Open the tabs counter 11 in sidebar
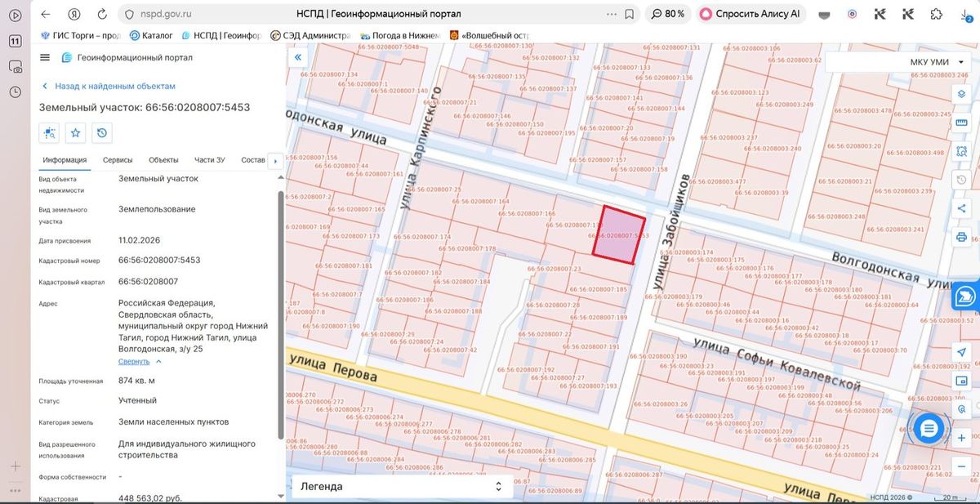This screenshot has height=504, width=980. [x=15, y=42]
